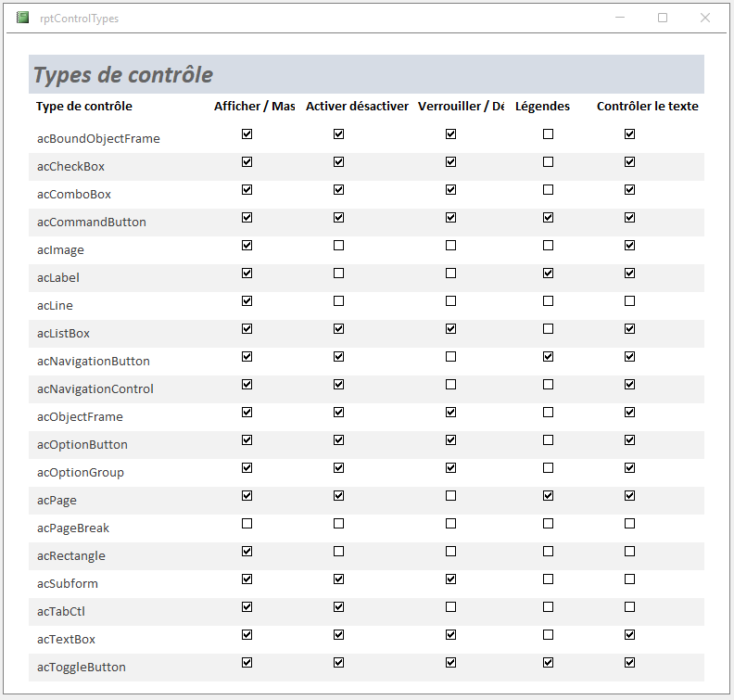The width and height of the screenshot is (734, 700).
Task: Check acSubform Contrôler le texte checkbox
Action: 629,579
